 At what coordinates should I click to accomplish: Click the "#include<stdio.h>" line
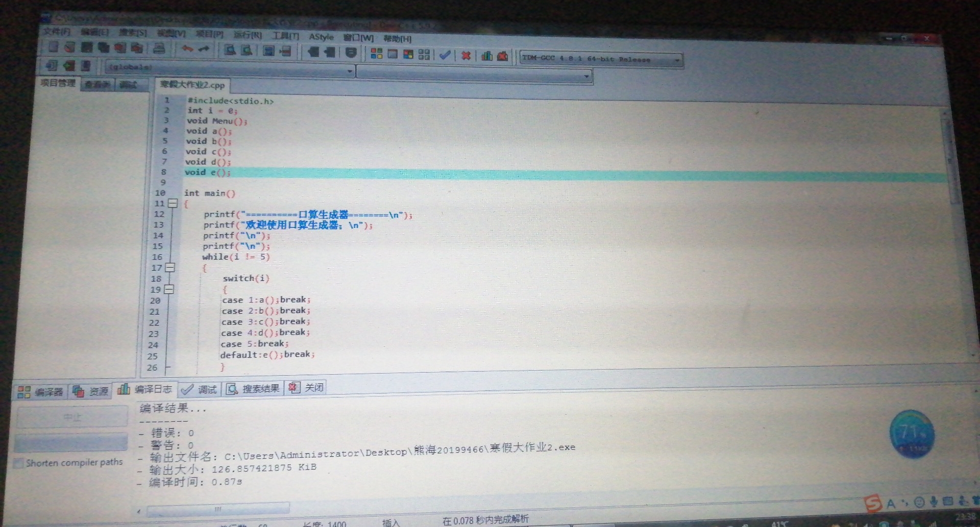pos(230,101)
